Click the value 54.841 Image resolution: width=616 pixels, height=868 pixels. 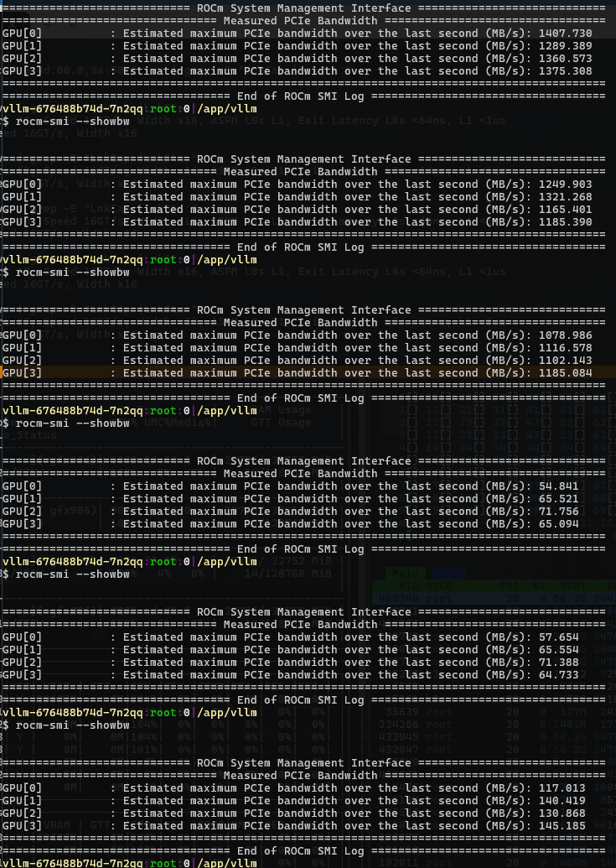click(x=558, y=486)
